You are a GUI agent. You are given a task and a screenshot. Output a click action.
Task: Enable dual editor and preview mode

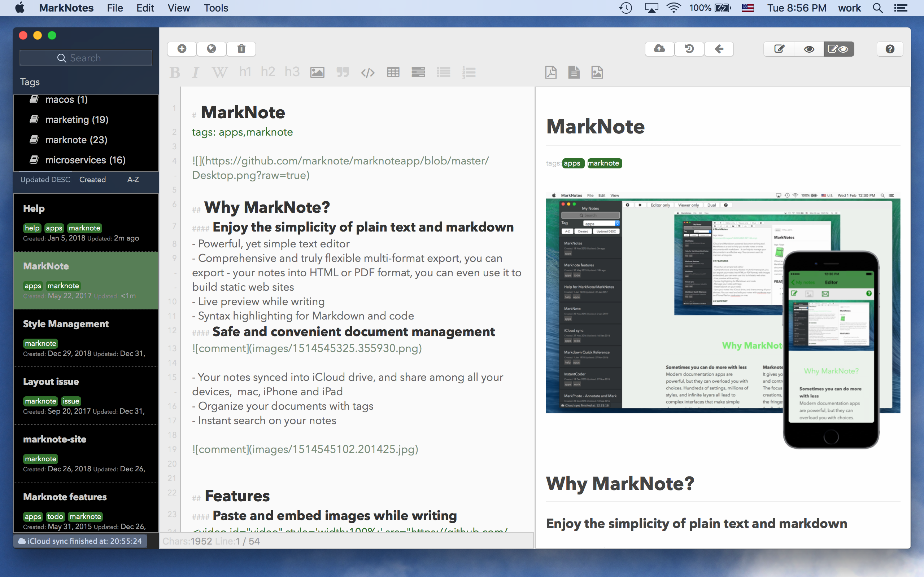(838, 49)
